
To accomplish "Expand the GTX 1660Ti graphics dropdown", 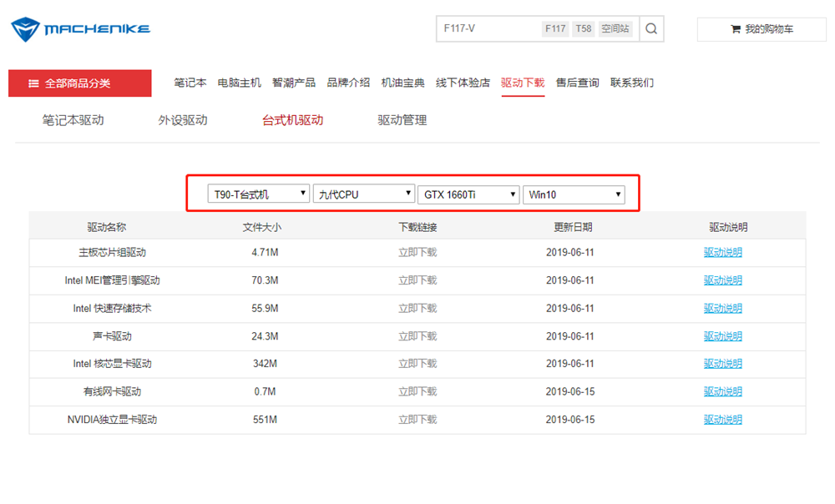I will coord(468,194).
